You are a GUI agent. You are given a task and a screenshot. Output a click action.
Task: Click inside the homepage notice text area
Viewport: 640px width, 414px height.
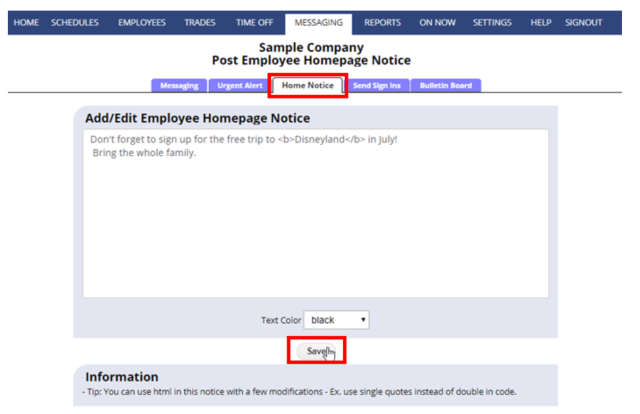315,230
